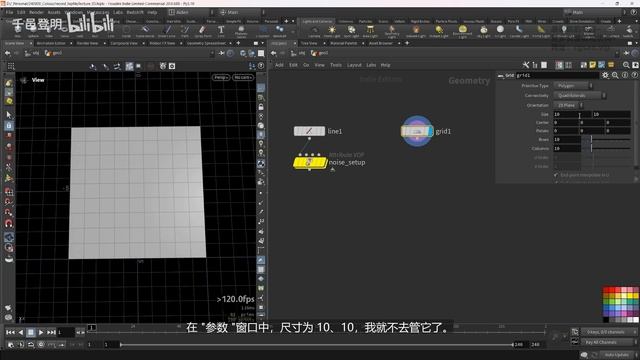
Task: Pick a red swatch in color palette
Action: [x=607, y=290]
